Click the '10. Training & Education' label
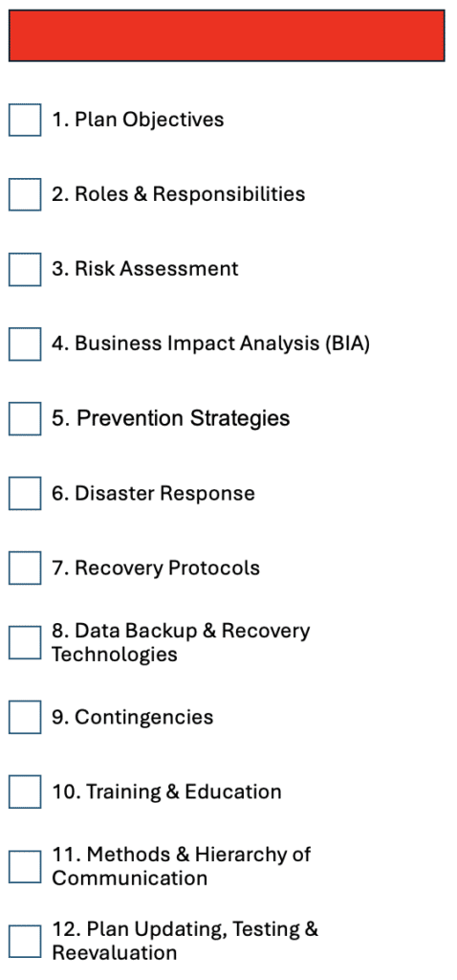The image size is (457, 980). pos(166,791)
